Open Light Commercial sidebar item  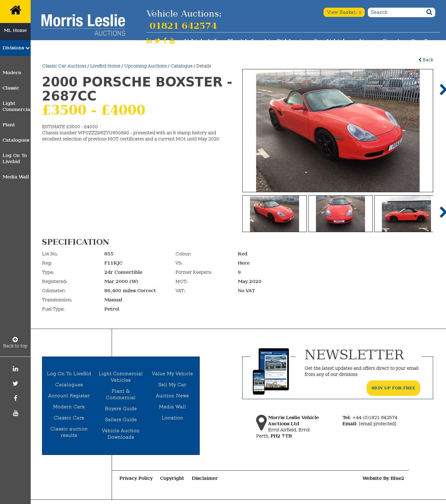pyautogui.click(x=16, y=106)
